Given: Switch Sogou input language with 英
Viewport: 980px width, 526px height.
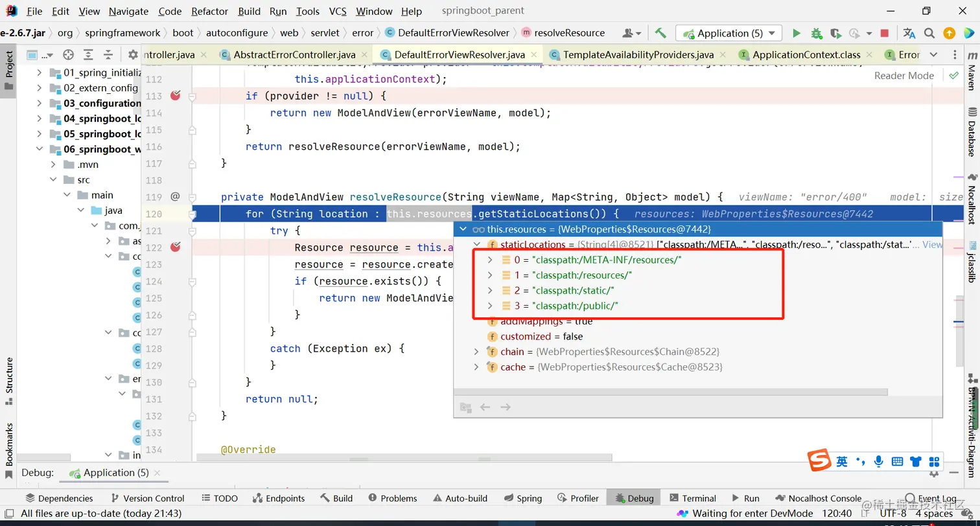Looking at the screenshot, I should pyautogui.click(x=841, y=461).
